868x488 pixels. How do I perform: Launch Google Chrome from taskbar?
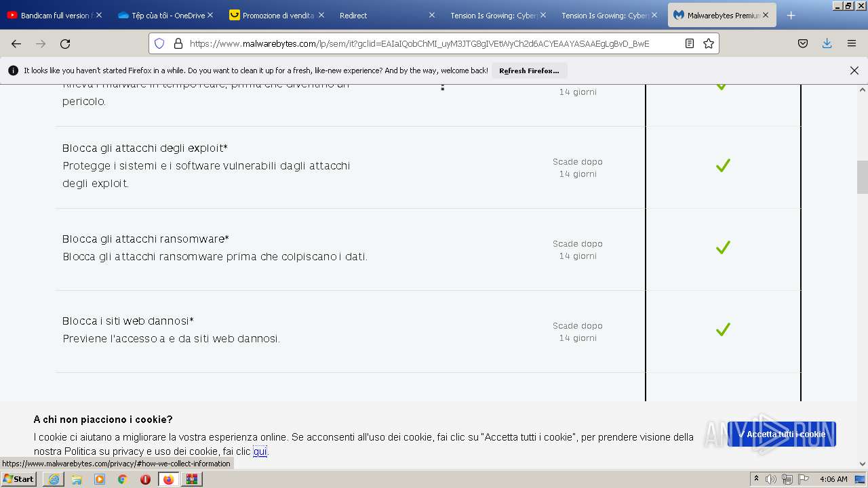tap(123, 479)
